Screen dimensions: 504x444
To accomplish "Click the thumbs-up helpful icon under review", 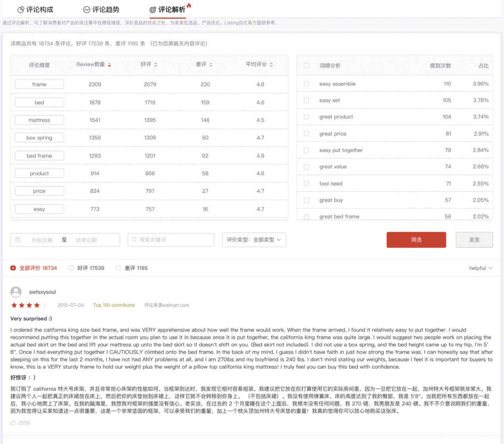I will tap(14, 423).
